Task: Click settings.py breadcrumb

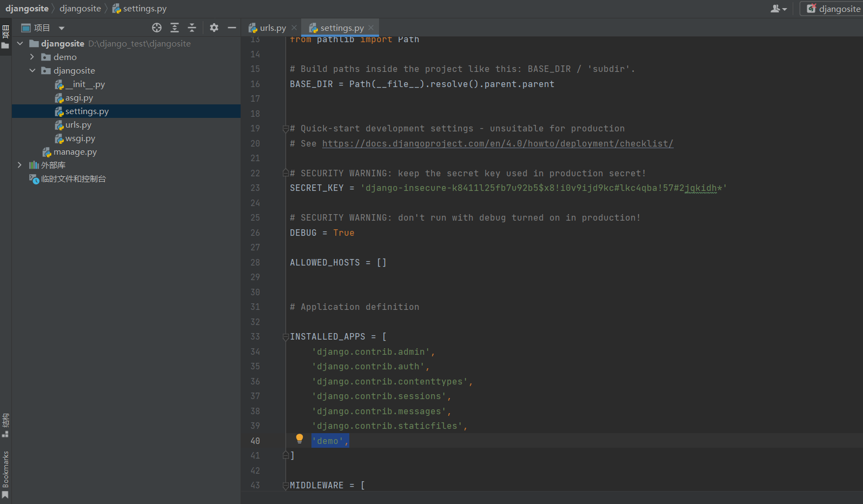Action: (140, 9)
